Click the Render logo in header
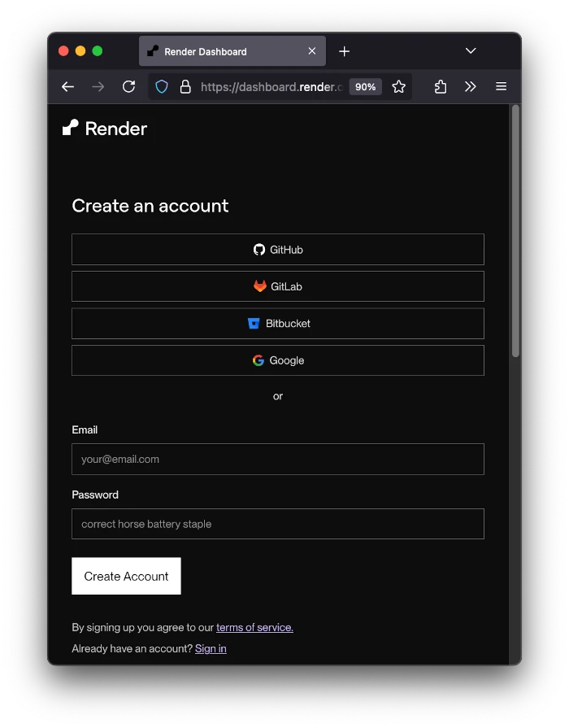Viewport: 569px width, 728px height. 105,129
